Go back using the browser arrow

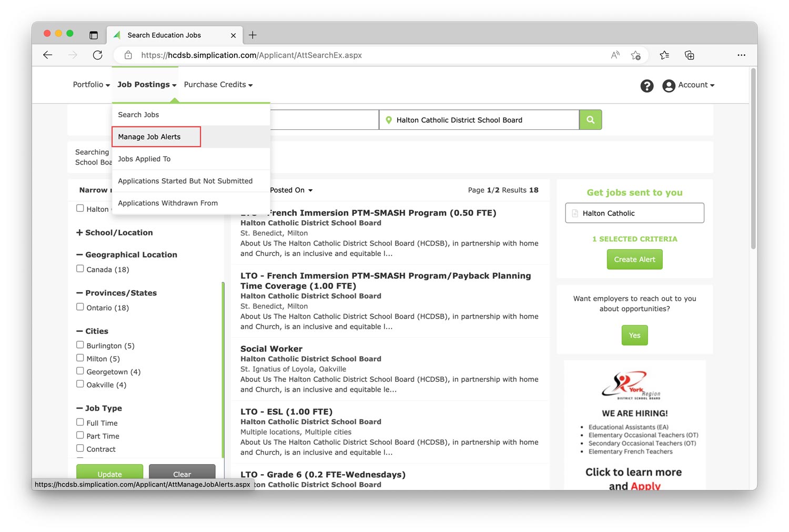coord(48,55)
